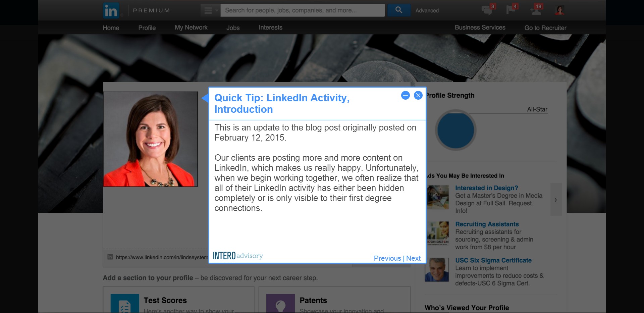Click the Advanced search link

point(427,10)
